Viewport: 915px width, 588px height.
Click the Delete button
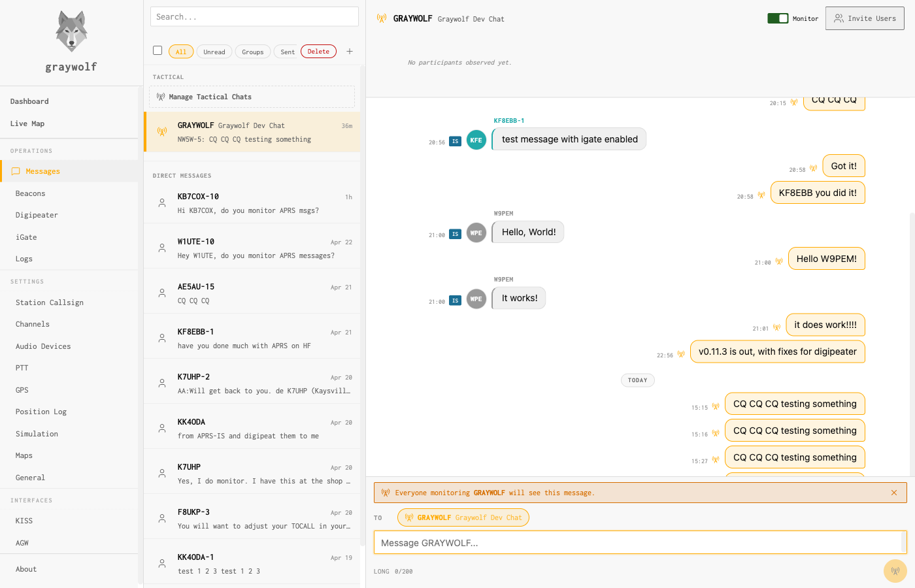click(318, 52)
